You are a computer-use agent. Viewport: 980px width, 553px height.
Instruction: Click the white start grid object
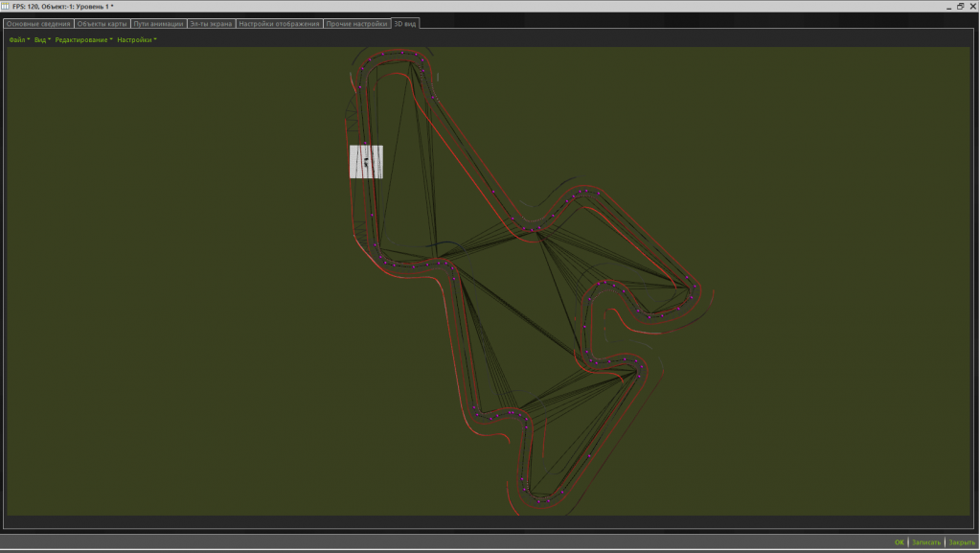(x=366, y=162)
